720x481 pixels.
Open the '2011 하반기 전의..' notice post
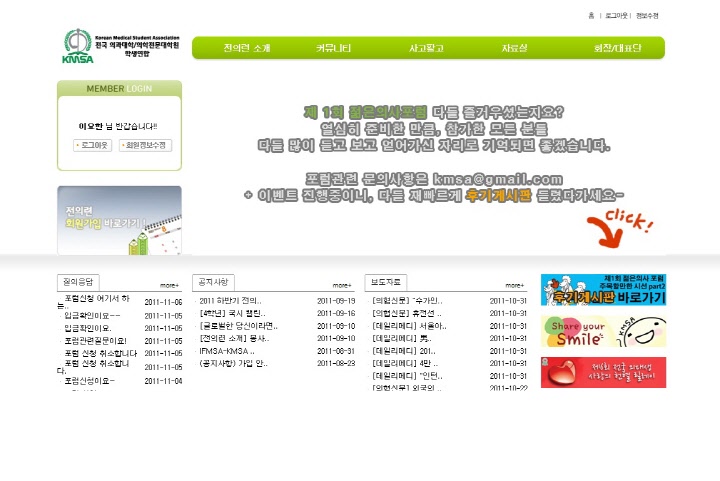(x=231, y=301)
